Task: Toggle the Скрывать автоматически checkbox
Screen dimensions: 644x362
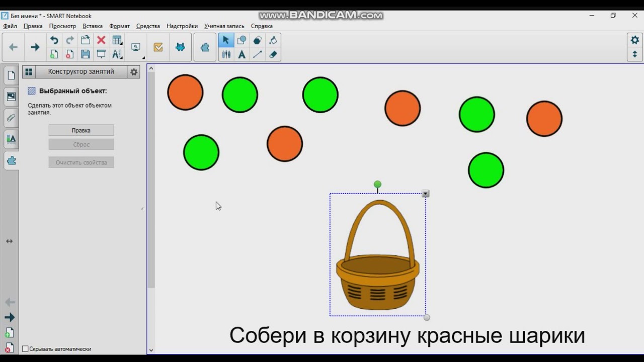Action: click(25, 348)
